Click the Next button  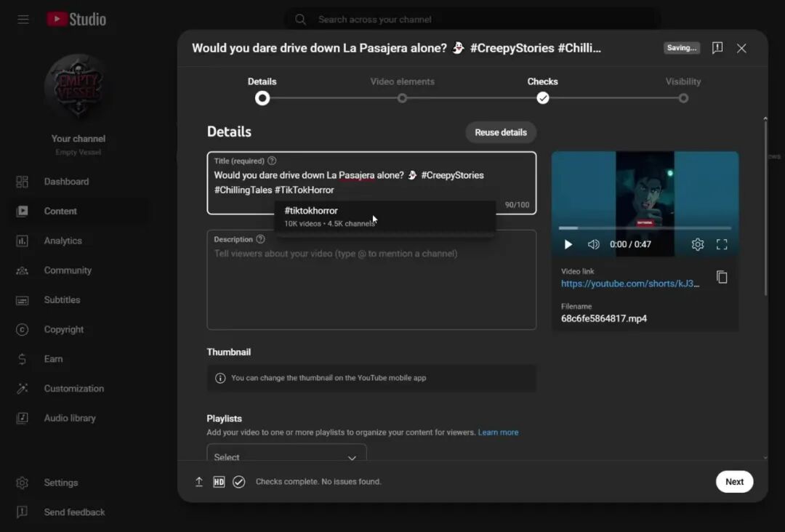[734, 482]
